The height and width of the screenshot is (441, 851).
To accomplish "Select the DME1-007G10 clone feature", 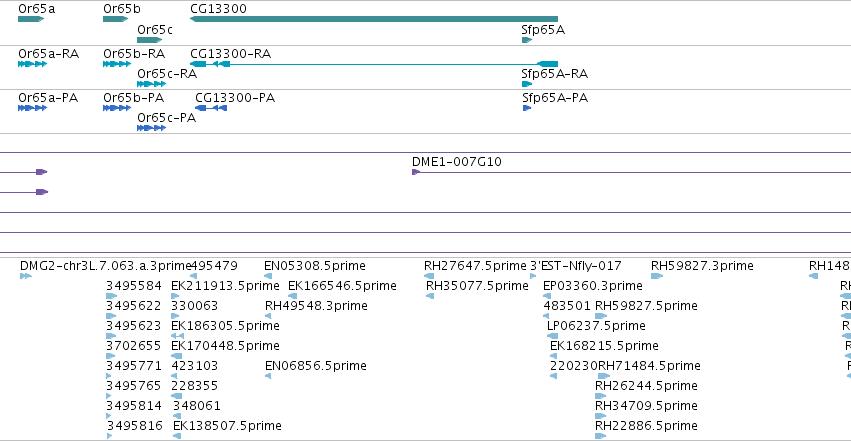I will pyautogui.click(x=631, y=172).
